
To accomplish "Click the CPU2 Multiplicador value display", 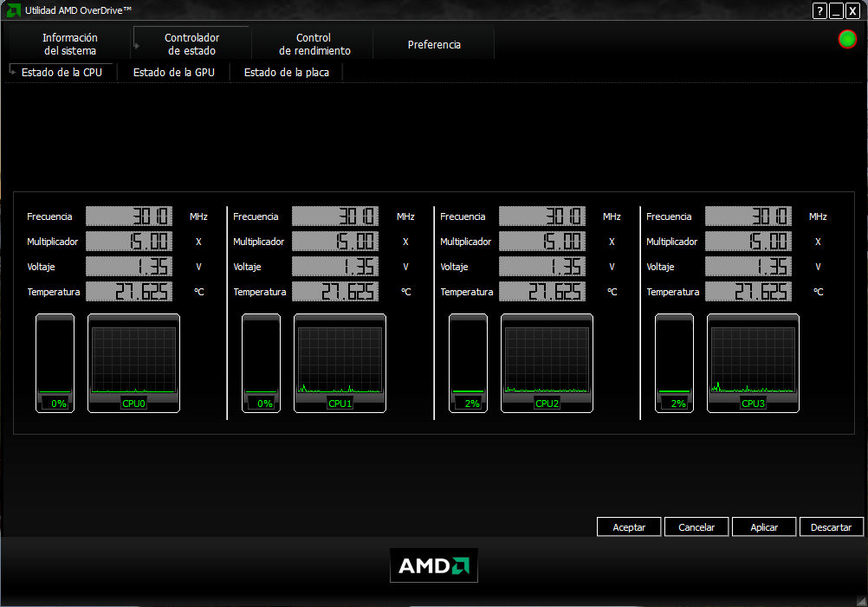I will click(x=542, y=242).
